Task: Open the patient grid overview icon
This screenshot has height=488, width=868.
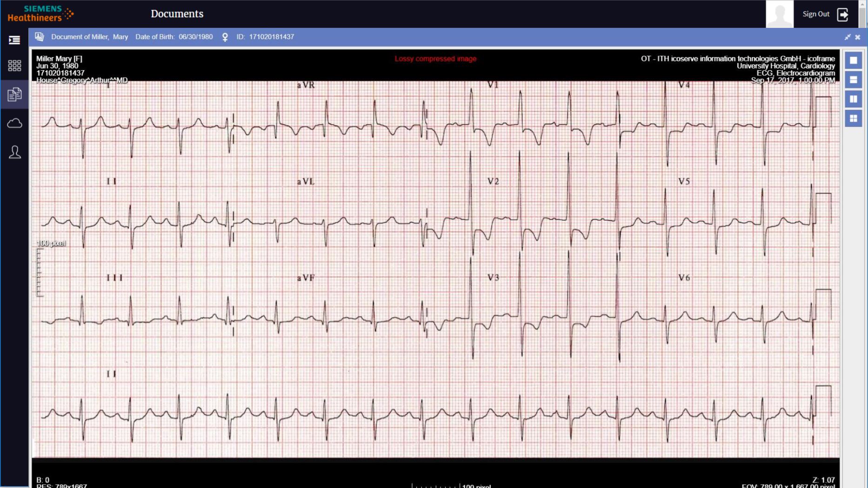Action: [x=14, y=66]
